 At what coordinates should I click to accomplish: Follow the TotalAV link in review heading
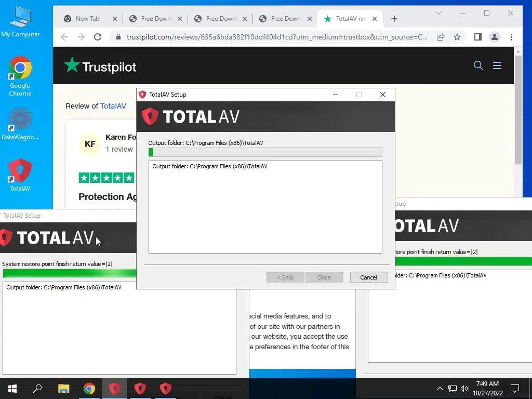[113, 106]
